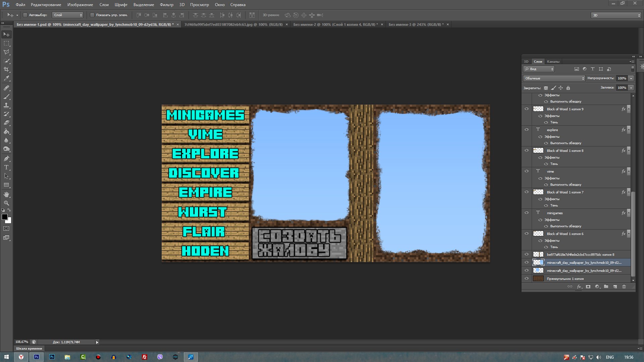Add a layer style via fx button
The width and height of the screenshot is (644, 362).
pos(579,287)
